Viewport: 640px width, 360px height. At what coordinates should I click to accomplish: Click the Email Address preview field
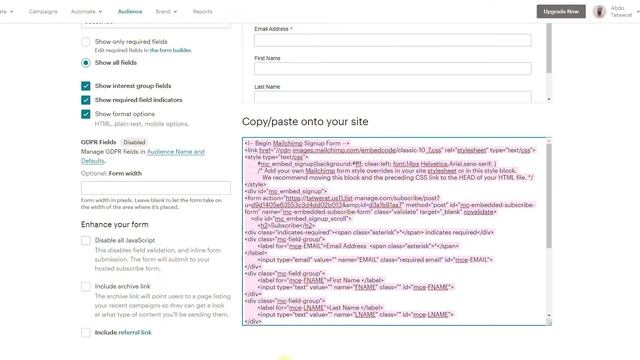(x=393, y=40)
